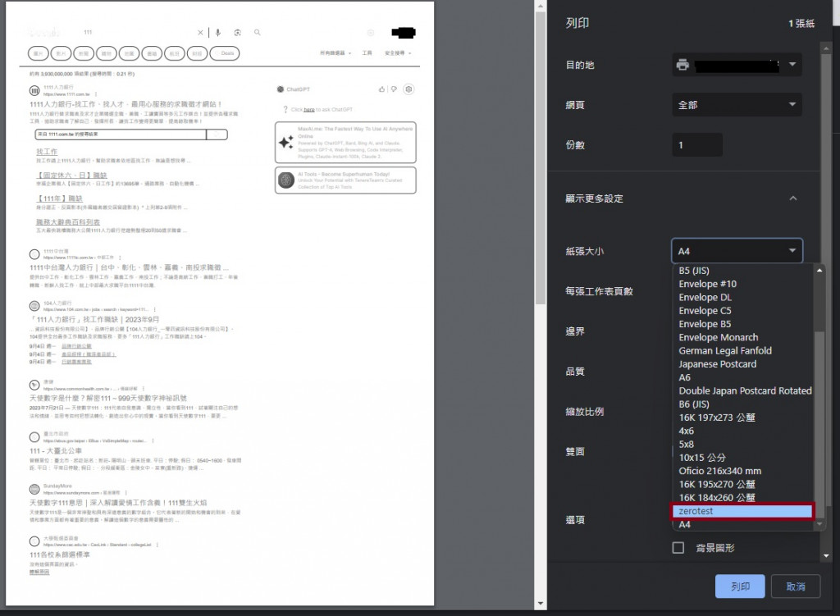840x616 pixels.
Task: Click 111 - 大臺北公車 result title
Action: 56,451
